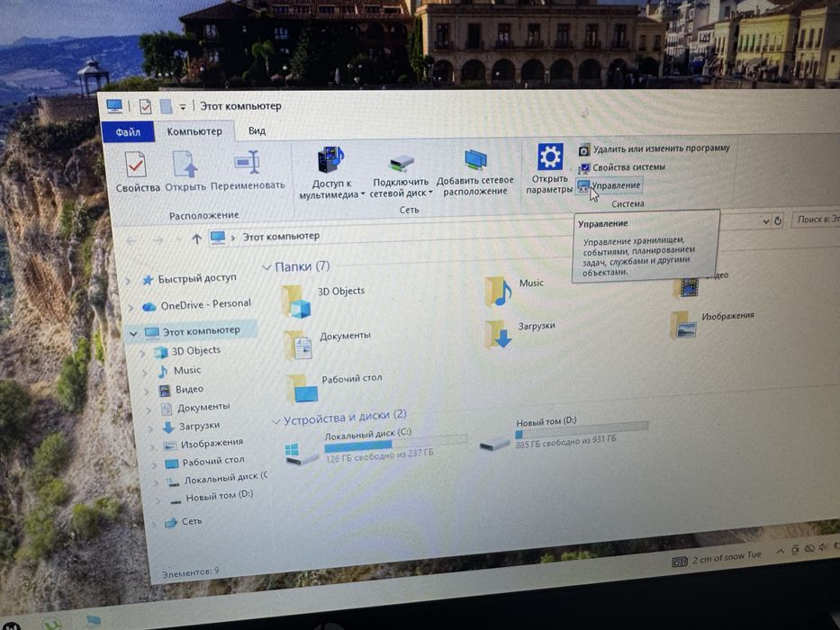Select the Изображения folder icon
The image size is (840, 630).
[x=683, y=325]
